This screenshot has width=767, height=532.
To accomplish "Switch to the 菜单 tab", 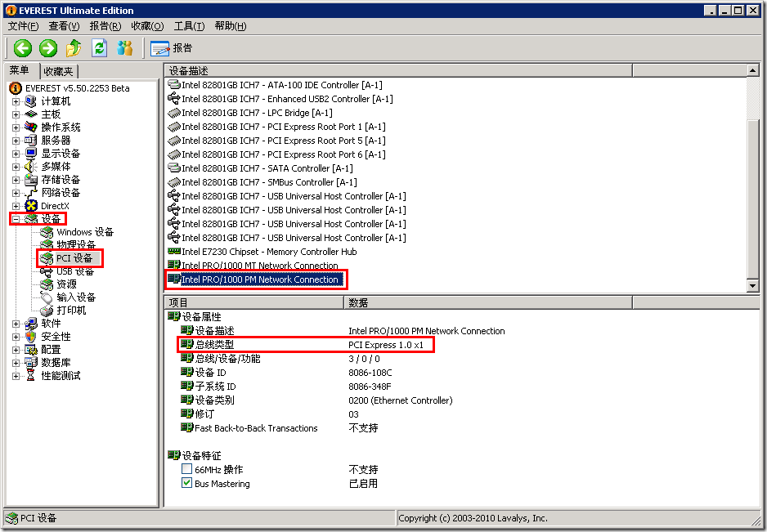I will click(20, 70).
